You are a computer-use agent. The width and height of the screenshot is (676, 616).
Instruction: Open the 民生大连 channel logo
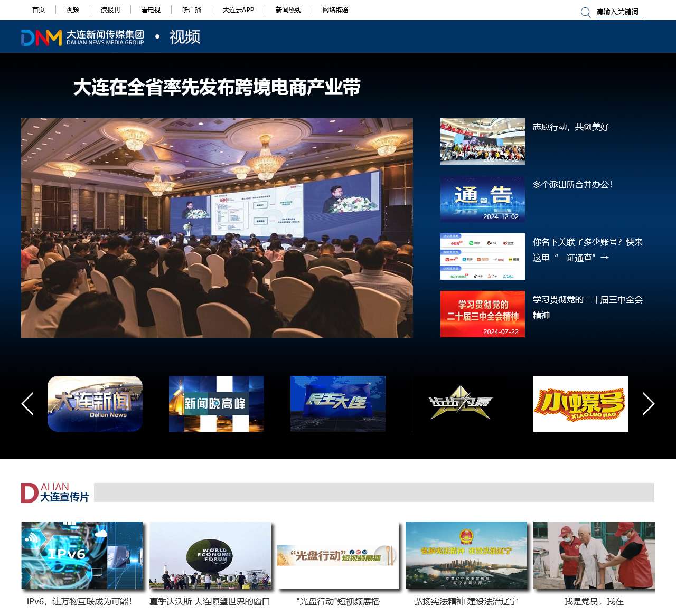[338, 404]
